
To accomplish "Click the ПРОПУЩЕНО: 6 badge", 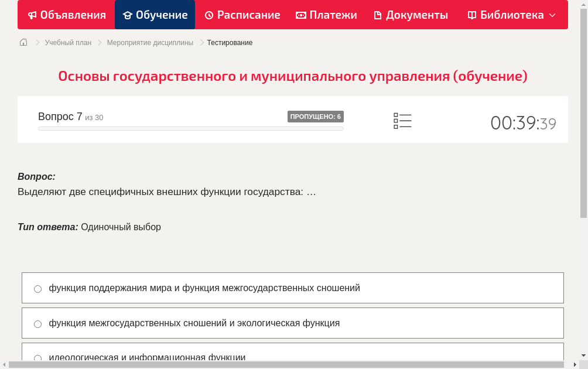I will pyautogui.click(x=316, y=117).
